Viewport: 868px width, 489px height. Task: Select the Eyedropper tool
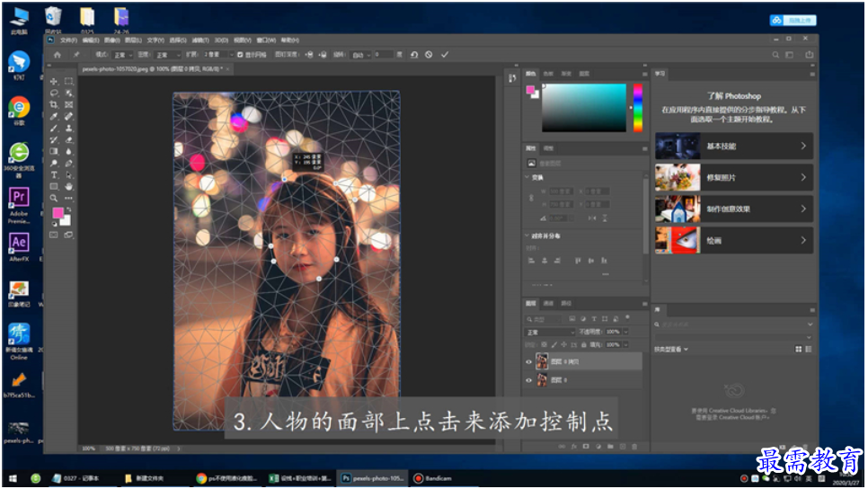pos(54,116)
